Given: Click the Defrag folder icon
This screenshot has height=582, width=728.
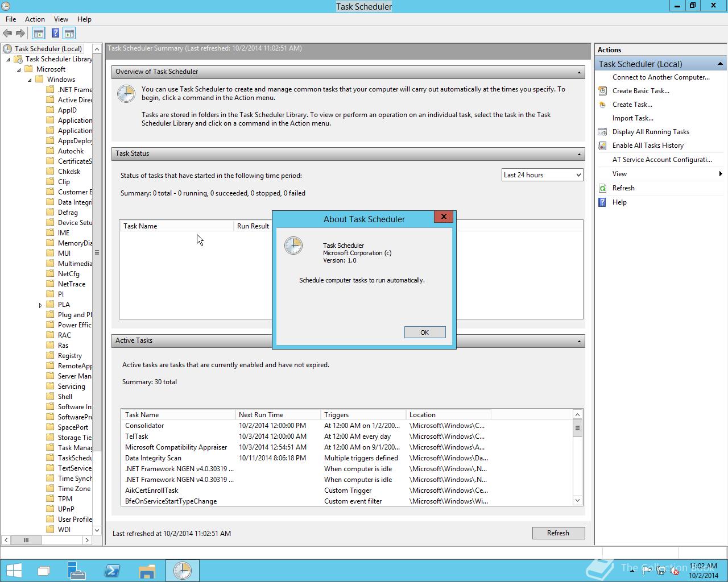Looking at the screenshot, I should coord(50,213).
